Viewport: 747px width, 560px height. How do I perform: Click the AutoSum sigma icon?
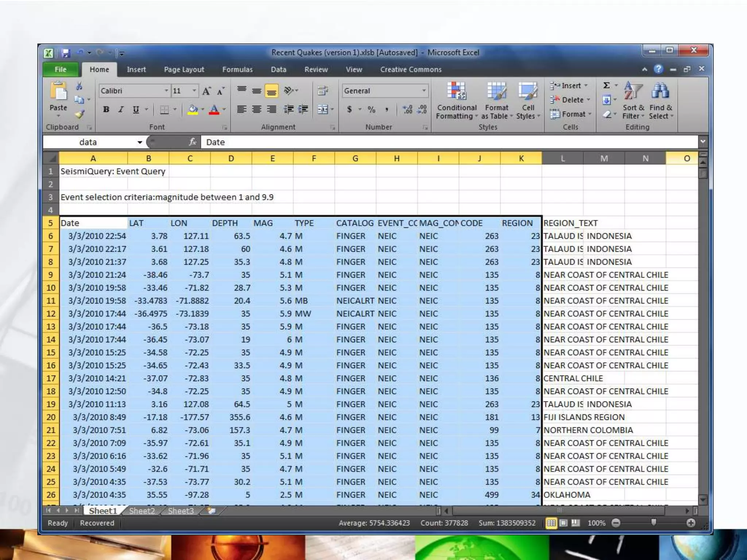[x=606, y=85]
